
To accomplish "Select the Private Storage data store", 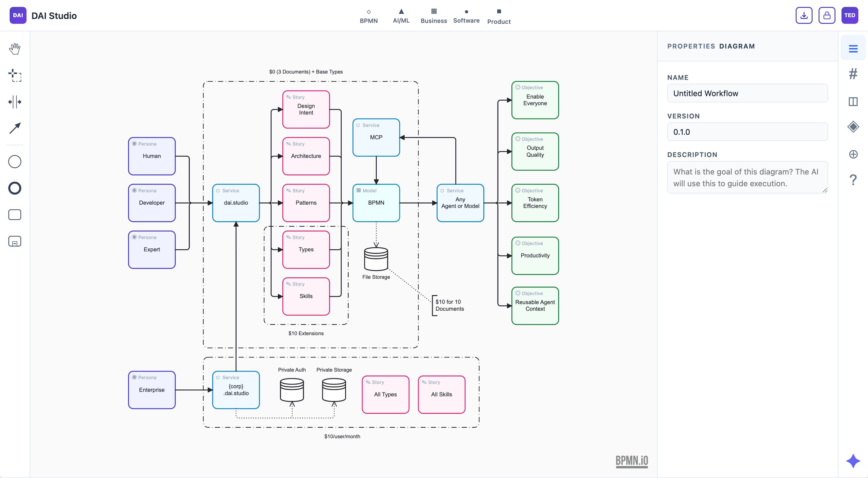I will tap(334, 390).
